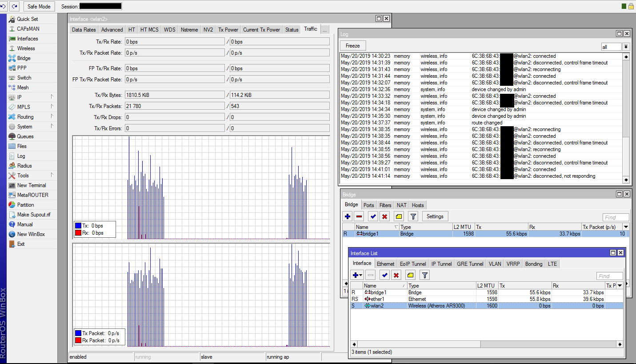Open VLAN tab in Interface List
This screenshot has height=364, width=636.
[x=495, y=264]
